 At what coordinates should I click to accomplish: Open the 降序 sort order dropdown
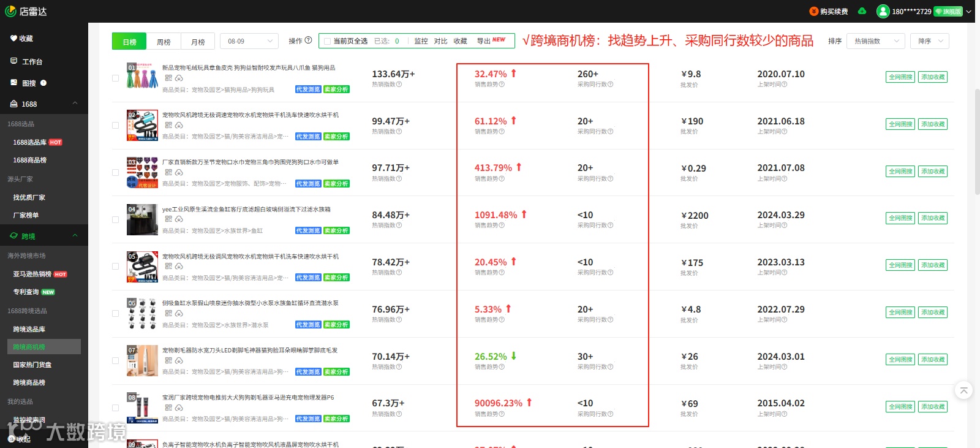point(930,41)
